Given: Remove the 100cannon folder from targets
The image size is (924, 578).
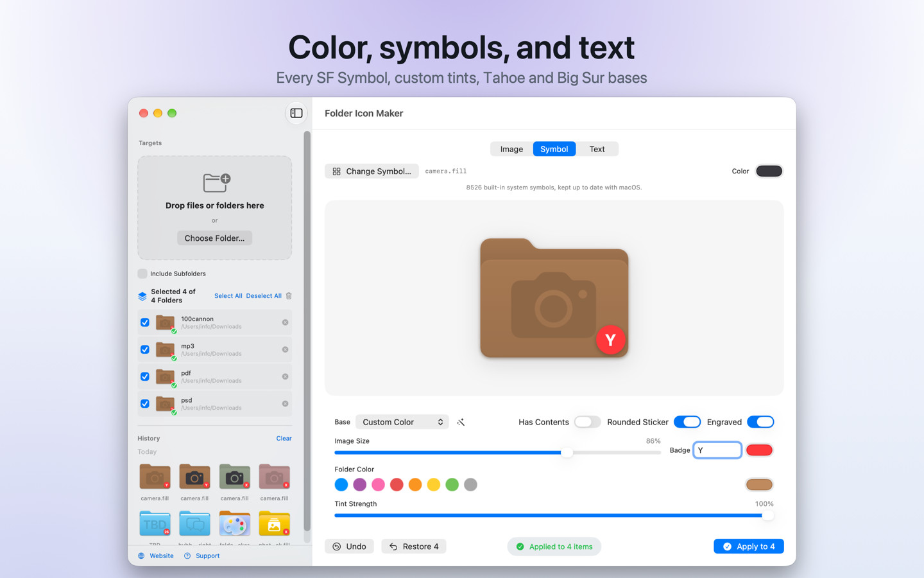Looking at the screenshot, I should (x=285, y=322).
